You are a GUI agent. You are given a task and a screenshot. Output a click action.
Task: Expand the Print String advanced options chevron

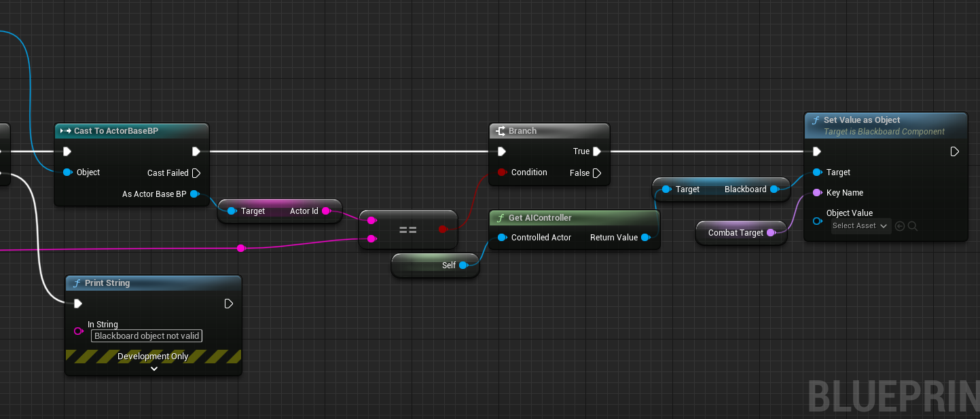[x=153, y=369]
